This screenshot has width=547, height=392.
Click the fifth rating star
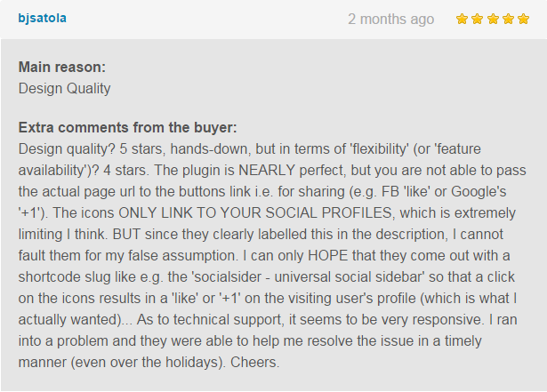(523, 19)
